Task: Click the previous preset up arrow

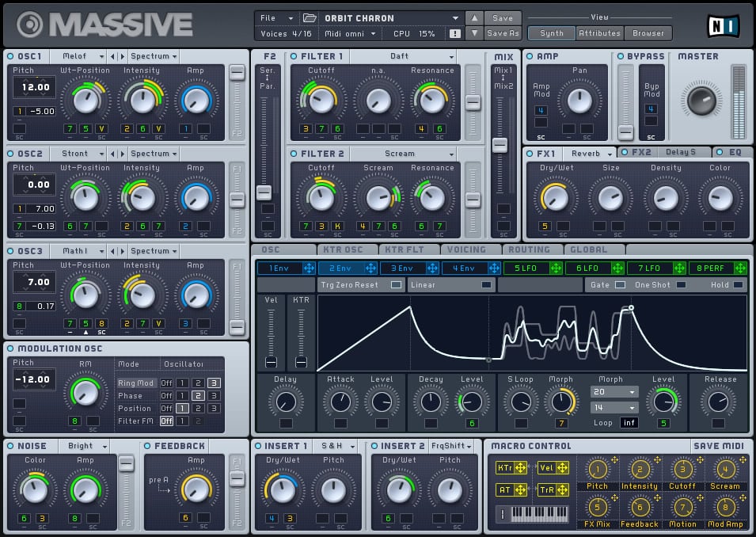Action: 473,18
